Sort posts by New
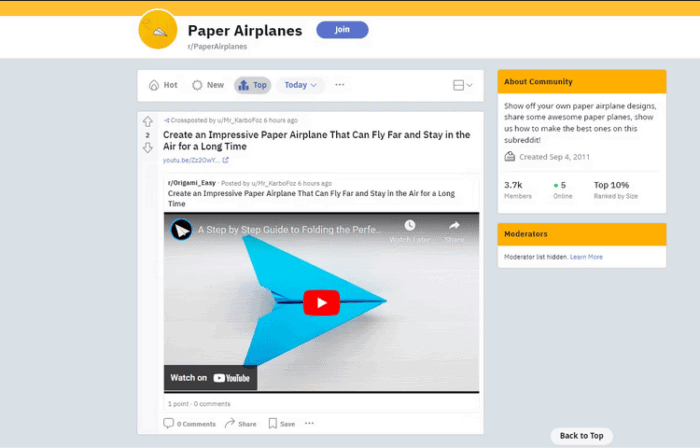This screenshot has height=448, width=700. [208, 85]
